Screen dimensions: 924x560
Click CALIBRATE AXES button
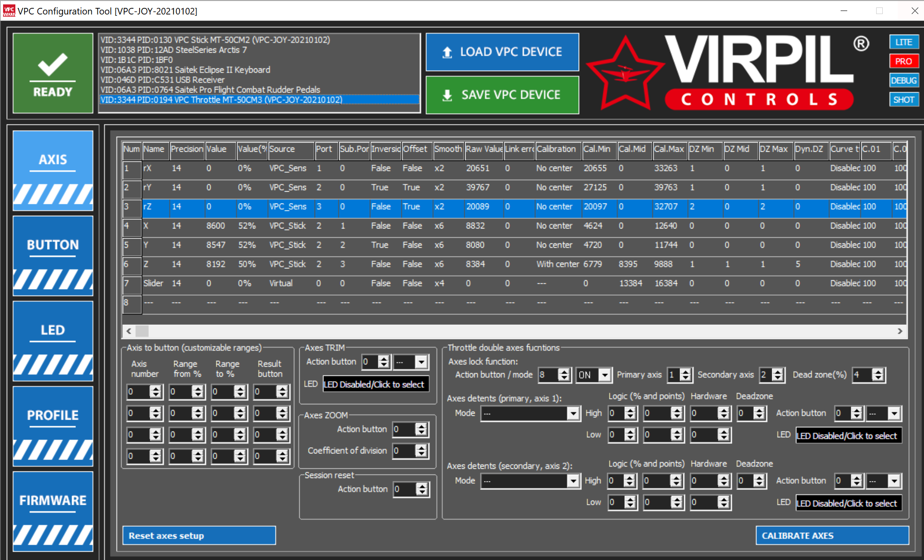pos(832,535)
